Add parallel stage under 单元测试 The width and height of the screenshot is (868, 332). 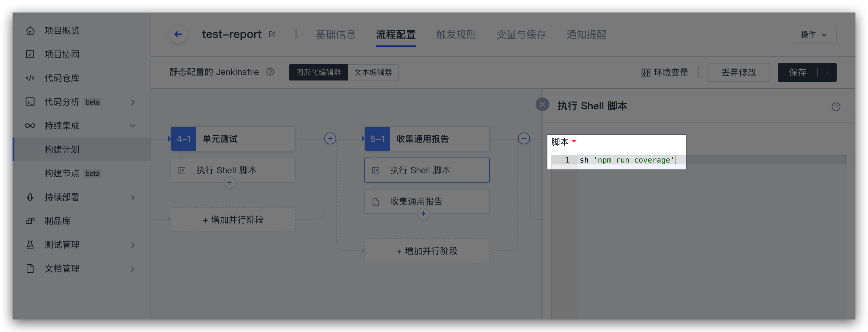(233, 220)
